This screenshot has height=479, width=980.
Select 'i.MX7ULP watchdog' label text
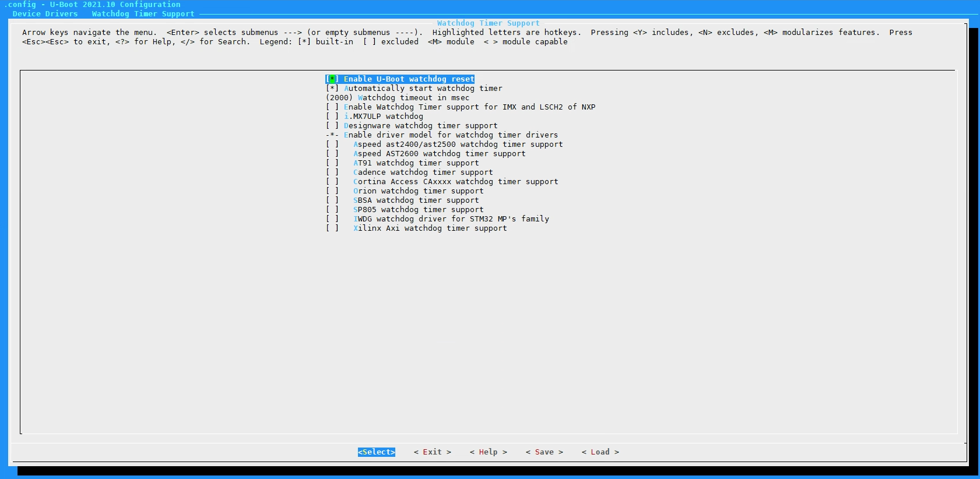pos(383,117)
